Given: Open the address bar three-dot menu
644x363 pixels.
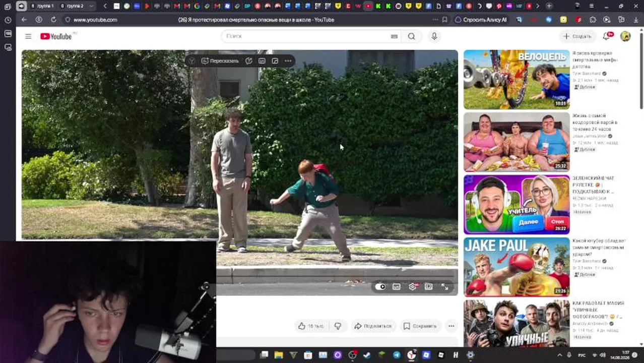Looking at the screenshot, I should [x=435, y=20].
